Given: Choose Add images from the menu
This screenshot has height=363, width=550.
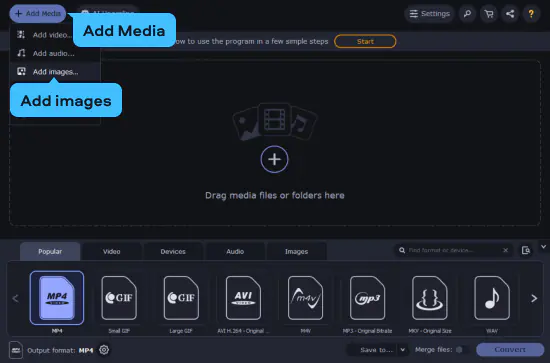Looking at the screenshot, I should pyautogui.click(x=55, y=72).
